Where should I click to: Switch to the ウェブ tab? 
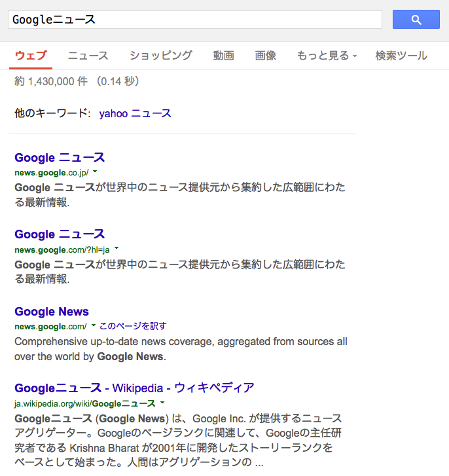click(31, 56)
